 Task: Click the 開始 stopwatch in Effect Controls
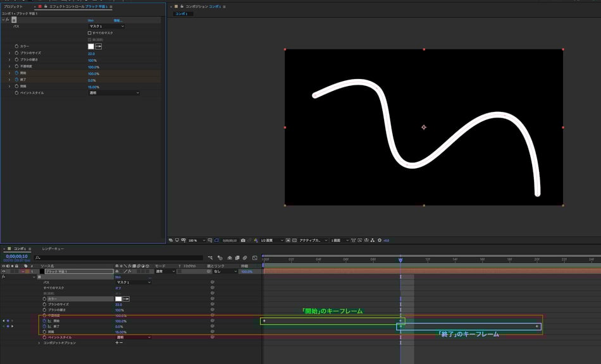click(17, 74)
